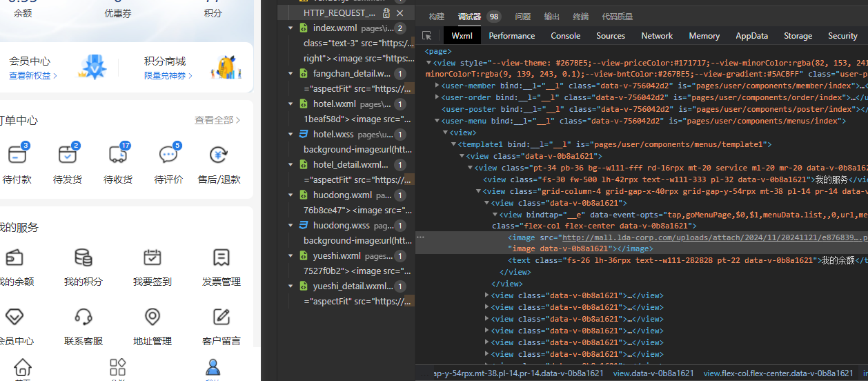Screen dimensions: 868x381
Task: Open 我要签到 check-in icon
Action: pyautogui.click(x=152, y=258)
